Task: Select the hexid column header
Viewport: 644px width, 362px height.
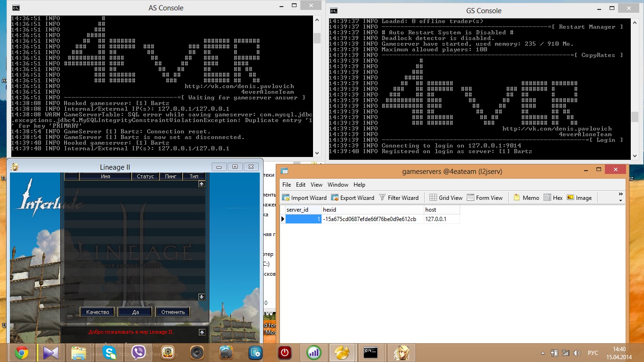Action: (x=373, y=209)
